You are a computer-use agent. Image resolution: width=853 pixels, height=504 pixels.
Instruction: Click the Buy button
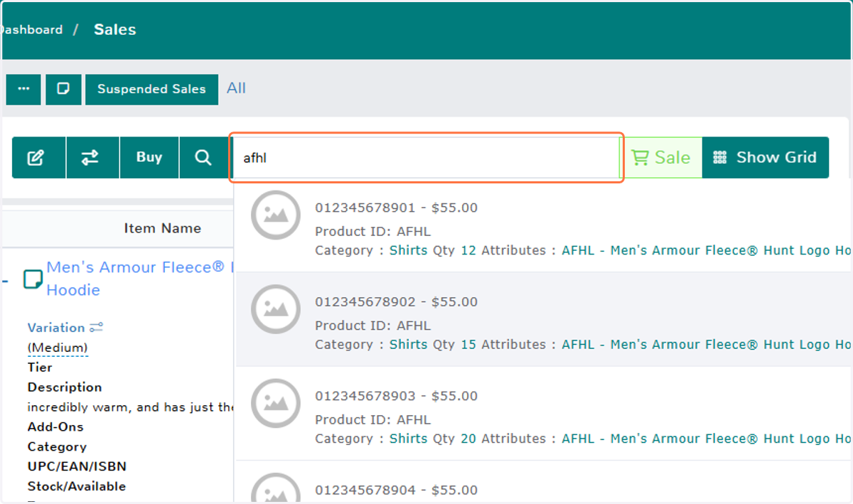point(149,158)
